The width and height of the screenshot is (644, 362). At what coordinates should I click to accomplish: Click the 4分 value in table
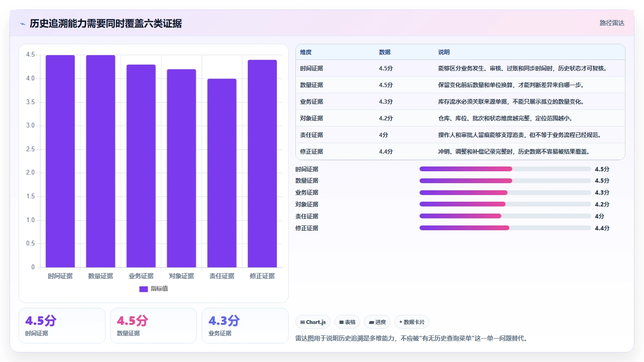[x=384, y=135]
